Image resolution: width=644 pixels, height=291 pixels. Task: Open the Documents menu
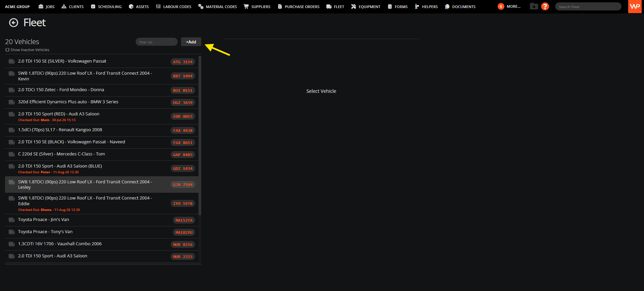460,7
